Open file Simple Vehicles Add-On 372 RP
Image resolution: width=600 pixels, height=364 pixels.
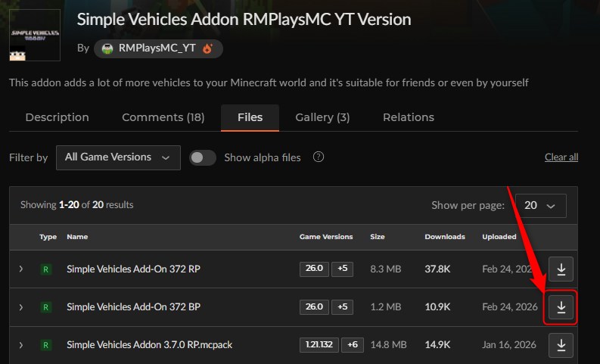point(134,269)
